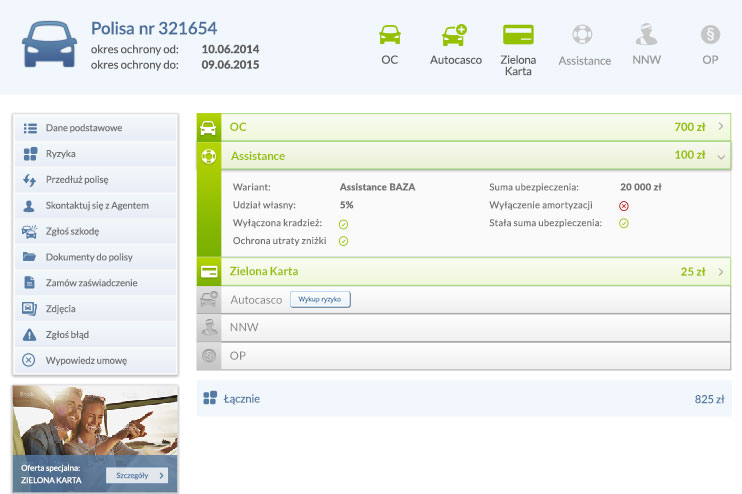Toggle the Wyłączenie amortyzacji red cross
This screenshot has height=494, width=742.
coord(623,205)
